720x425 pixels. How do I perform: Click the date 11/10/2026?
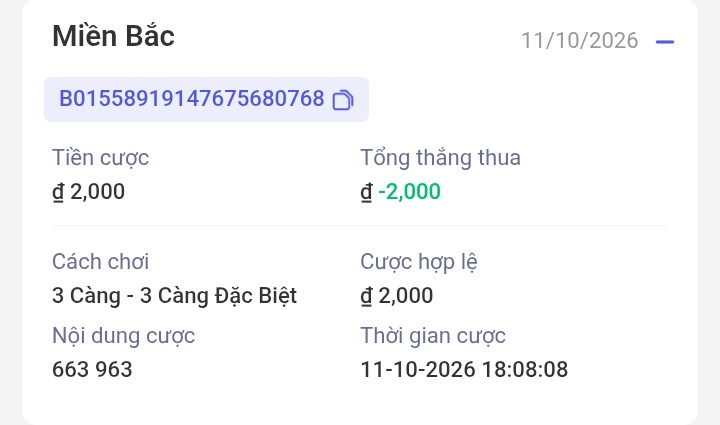click(580, 40)
